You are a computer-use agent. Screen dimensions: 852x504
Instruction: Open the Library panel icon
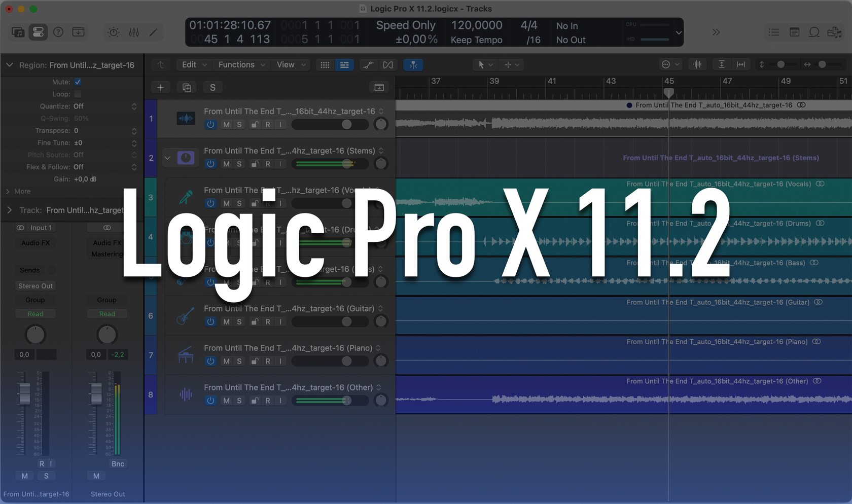pos(18,32)
